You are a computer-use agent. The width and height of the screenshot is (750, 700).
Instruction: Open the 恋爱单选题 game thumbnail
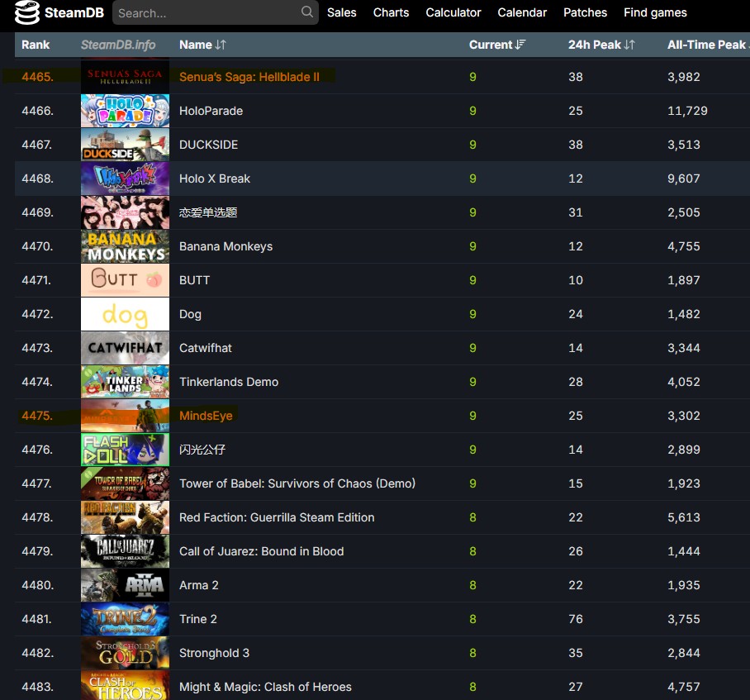pyautogui.click(x=125, y=212)
